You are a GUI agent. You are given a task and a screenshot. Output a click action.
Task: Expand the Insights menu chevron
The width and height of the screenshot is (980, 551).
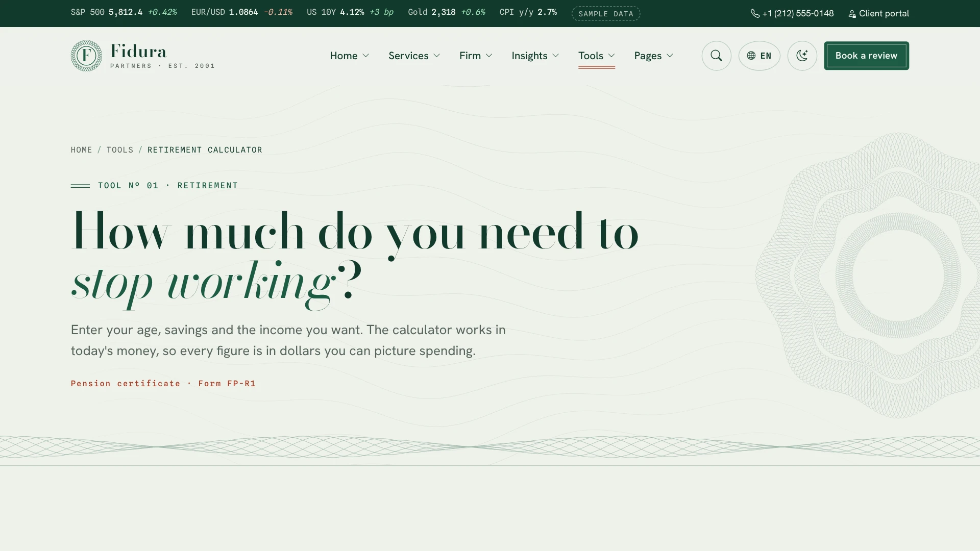click(x=555, y=56)
